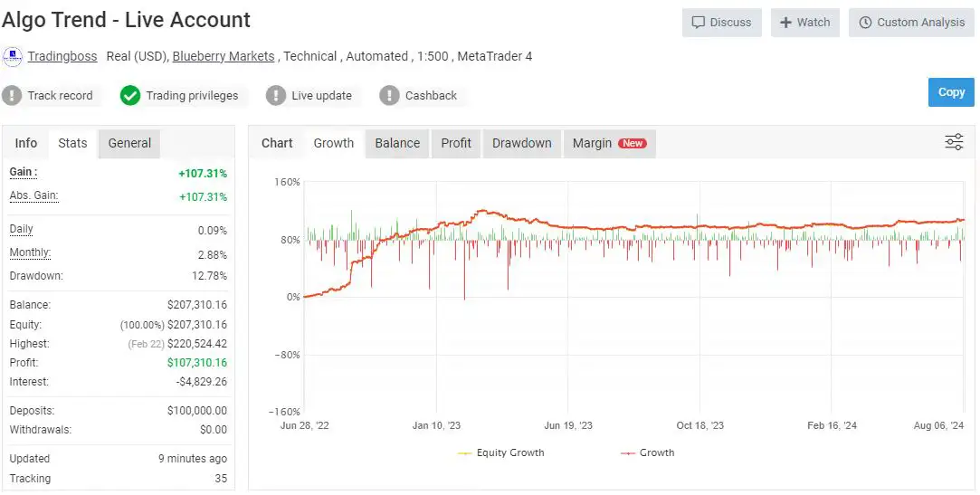Image resolution: width=980 pixels, height=495 pixels.
Task: Open the Balance chart tab
Action: click(x=397, y=143)
